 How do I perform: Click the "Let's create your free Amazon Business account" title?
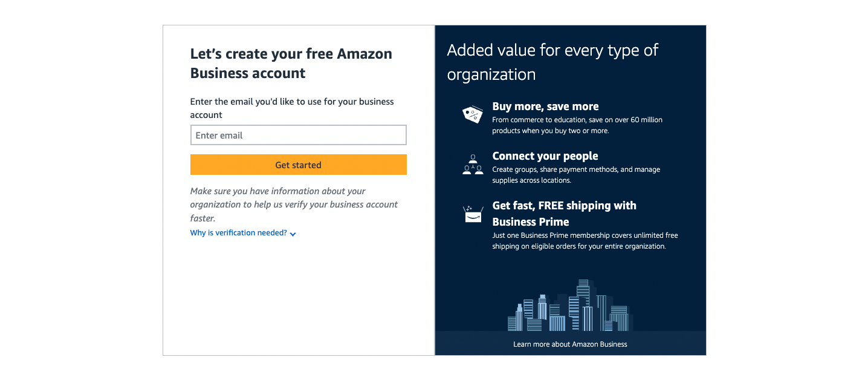pos(291,63)
